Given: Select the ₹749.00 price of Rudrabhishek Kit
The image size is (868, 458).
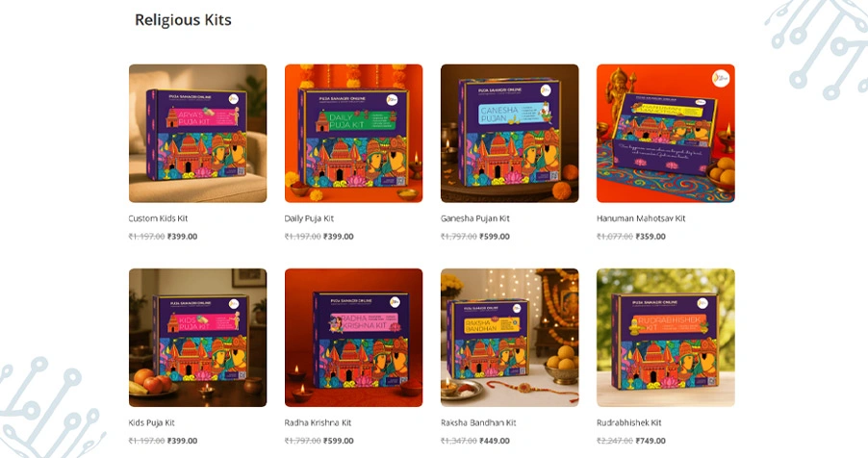Looking at the screenshot, I should [651, 441].
